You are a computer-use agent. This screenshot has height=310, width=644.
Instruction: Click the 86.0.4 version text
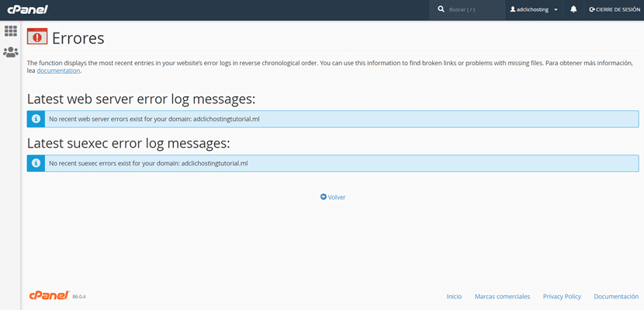pos(79,297)
